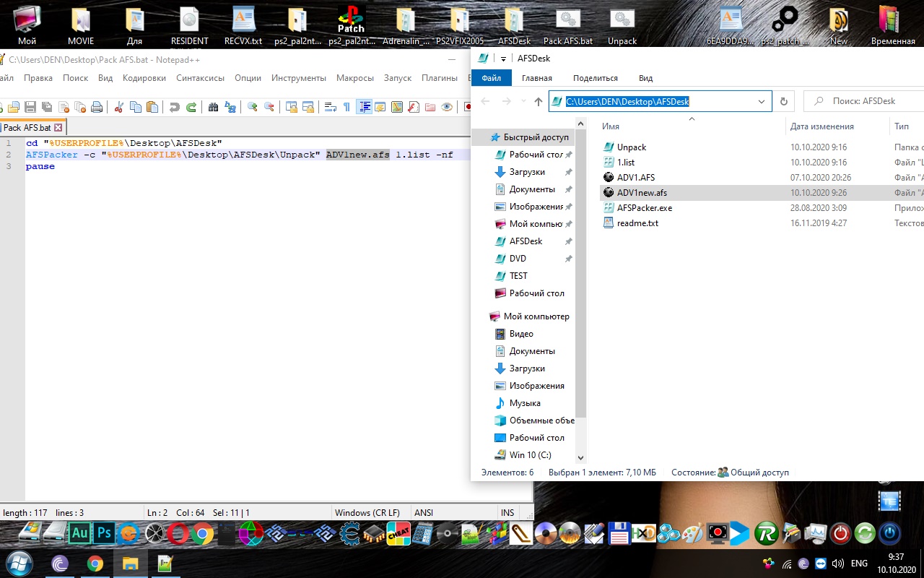Open the DVD folder in navigation pane
The width and height of the screenshot is (924, 578).
point(518,259)
